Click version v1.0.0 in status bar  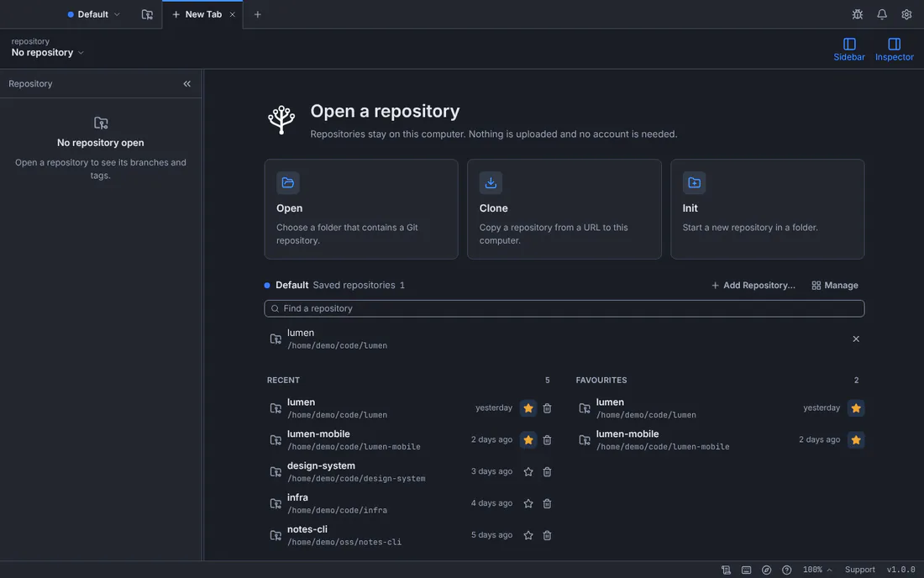[900, 570]
